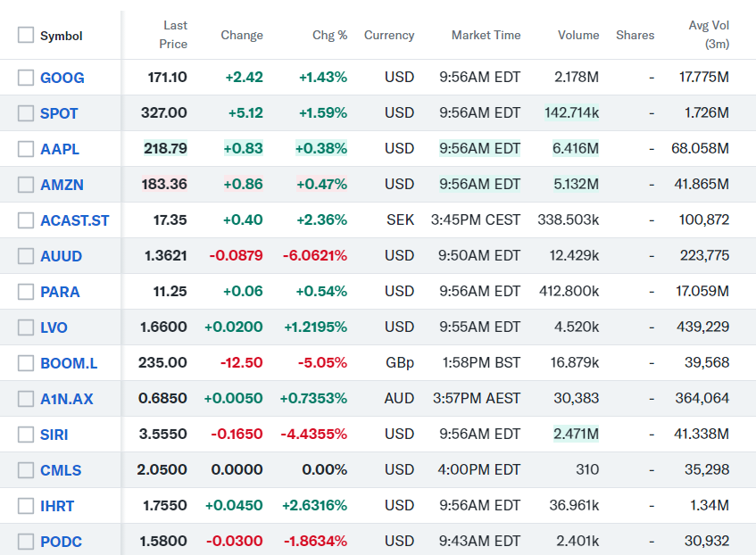This screenshot has height=555, width=756.
Task: Open the ACAST.ST symbol link
Action: pyautogui.click(x=75, y=220)
